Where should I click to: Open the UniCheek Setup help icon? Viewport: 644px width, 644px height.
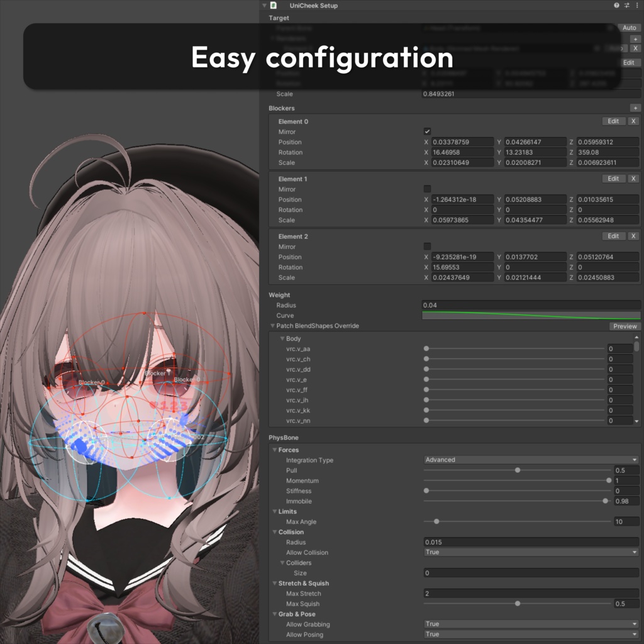pos(616,5)
